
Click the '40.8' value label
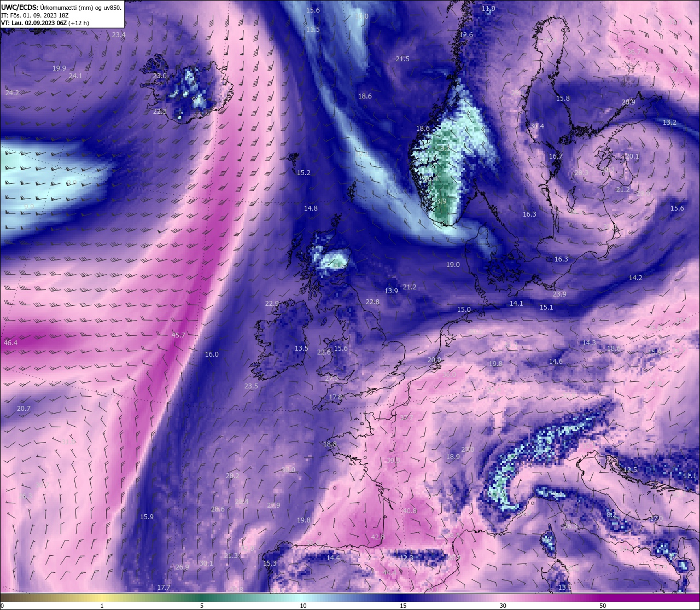(x=410, y=511)
